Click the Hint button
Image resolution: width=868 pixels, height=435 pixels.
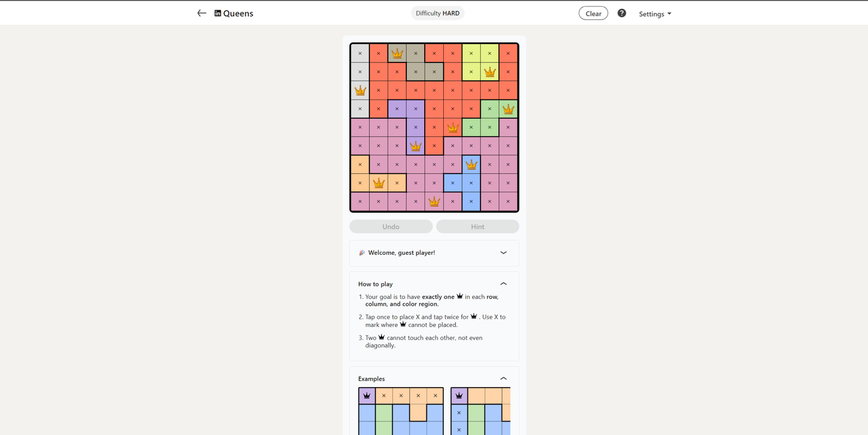(477, 226)
